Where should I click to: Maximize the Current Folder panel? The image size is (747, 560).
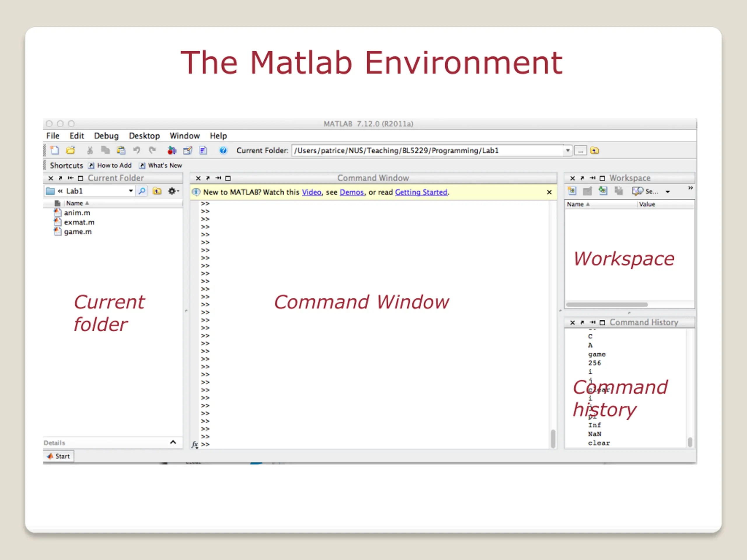pos(80,178)
